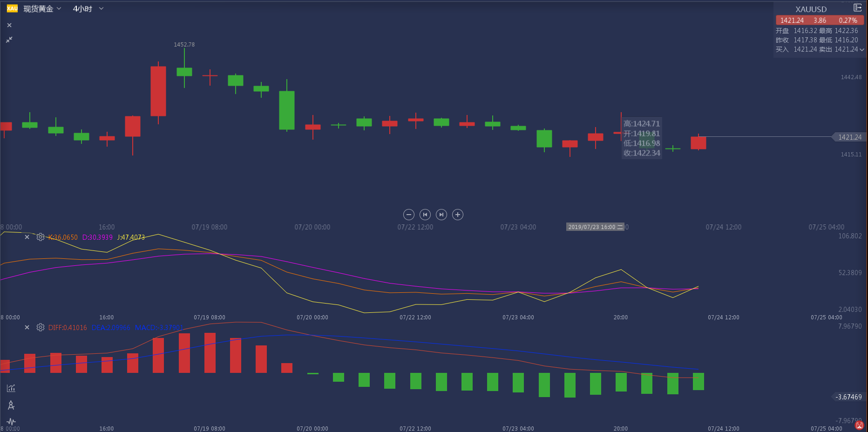Click the collapse quote panel icon near XAUUSD

pos(857,8)
